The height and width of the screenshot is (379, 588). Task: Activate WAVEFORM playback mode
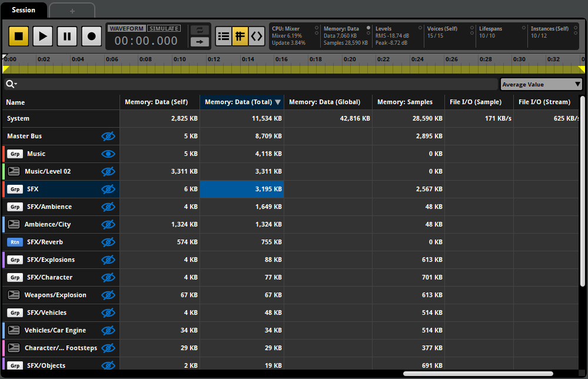click(125, 28)
